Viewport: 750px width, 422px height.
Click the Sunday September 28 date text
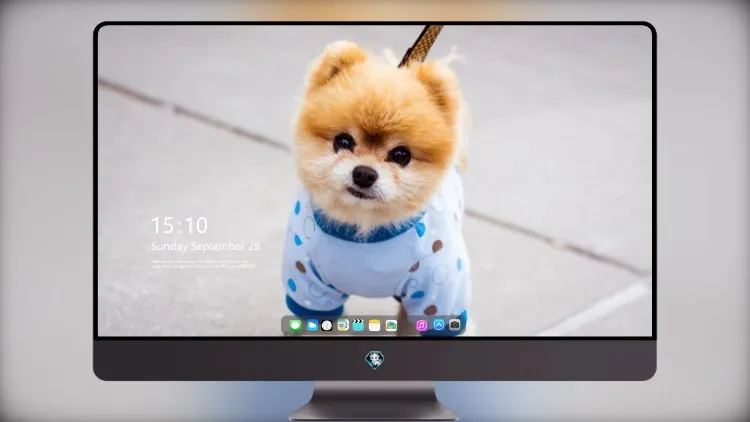[206, 246]
